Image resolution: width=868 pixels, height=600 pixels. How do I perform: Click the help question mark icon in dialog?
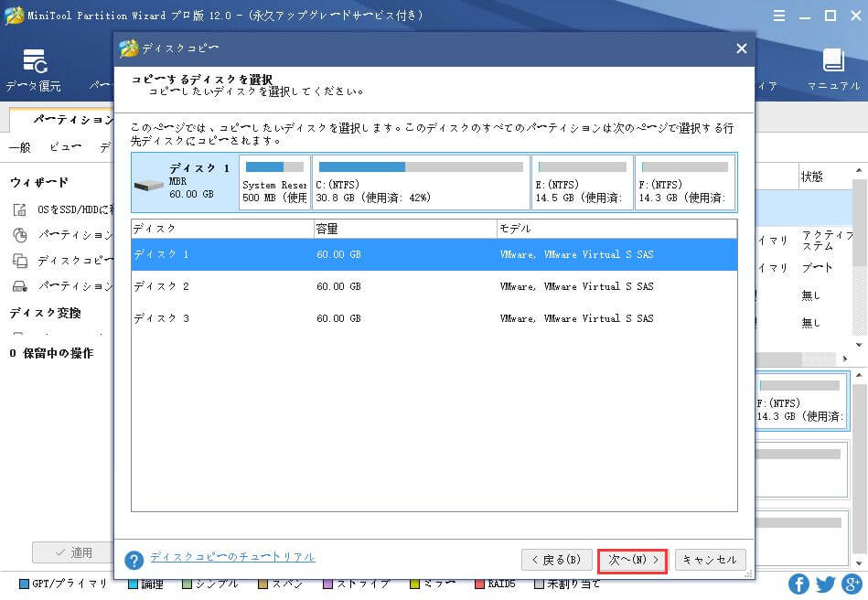pos(134,560)
